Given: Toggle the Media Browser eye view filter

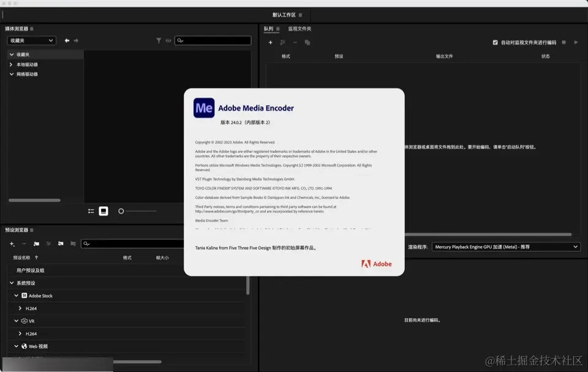Looking at the screenshot, I should tap(168, 40).
